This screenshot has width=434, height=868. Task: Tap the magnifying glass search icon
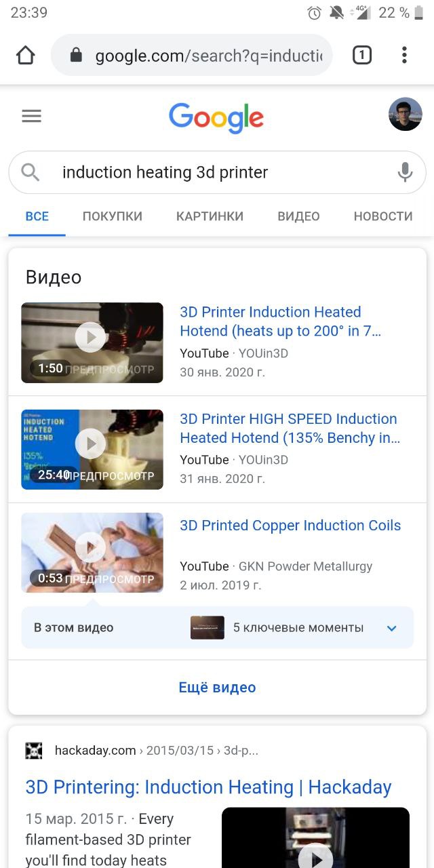[x=31, y=172]
